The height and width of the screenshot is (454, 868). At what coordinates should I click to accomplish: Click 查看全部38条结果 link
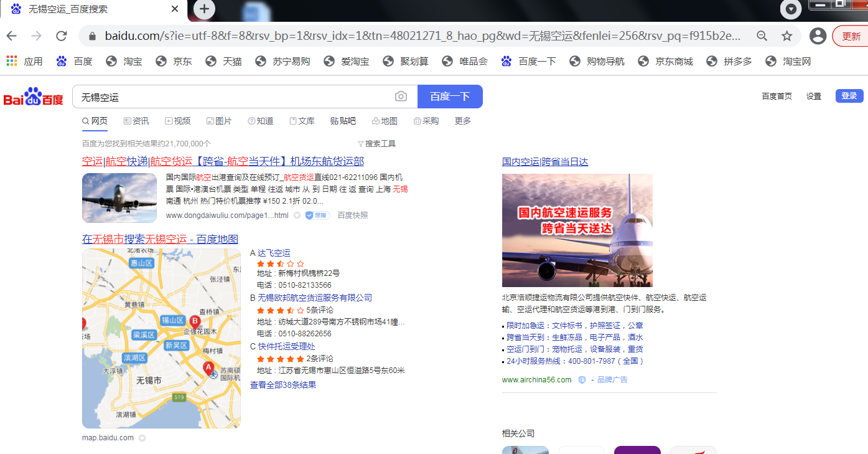tap(283, 385)
